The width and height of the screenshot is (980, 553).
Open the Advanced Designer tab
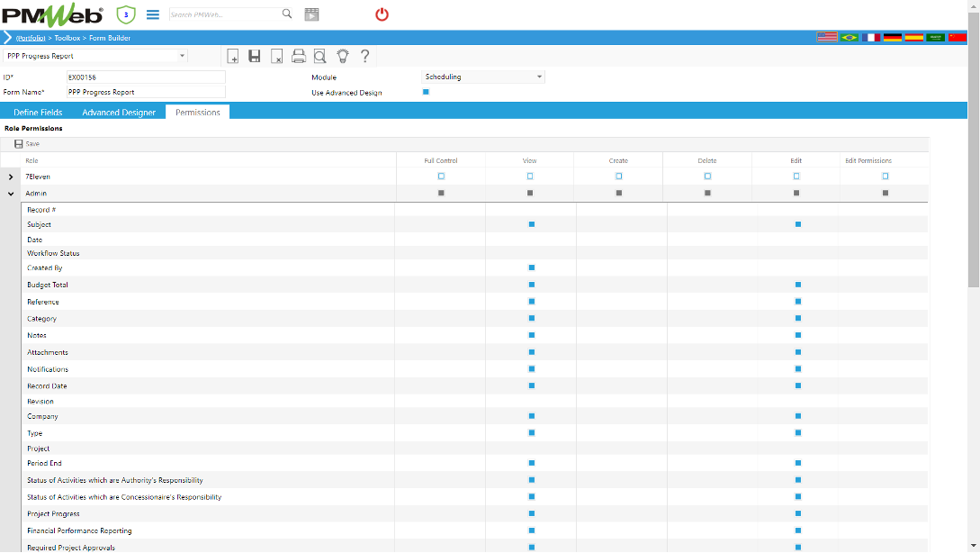click(119, 113)
